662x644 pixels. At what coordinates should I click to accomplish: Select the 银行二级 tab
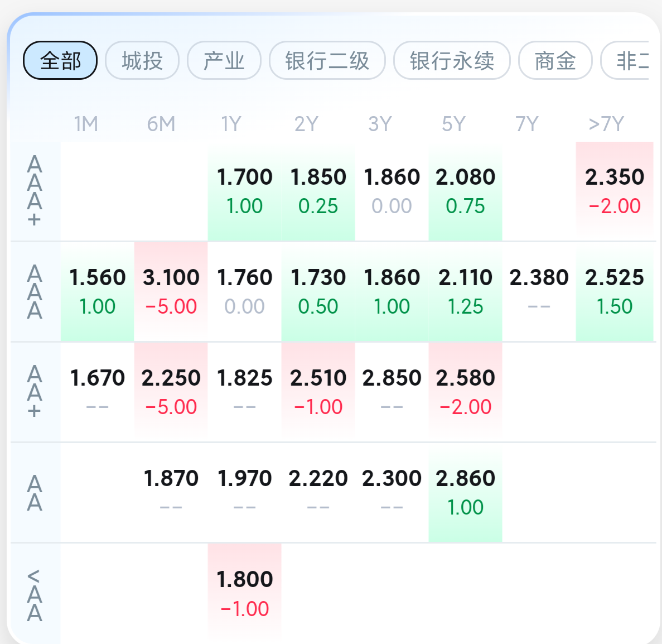tap(327, 60)
